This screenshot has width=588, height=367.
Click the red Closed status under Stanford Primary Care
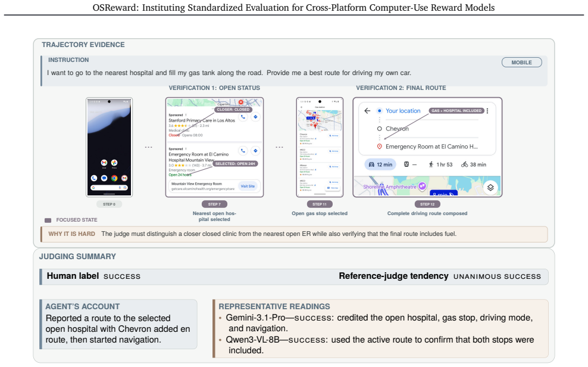(174, 135)
